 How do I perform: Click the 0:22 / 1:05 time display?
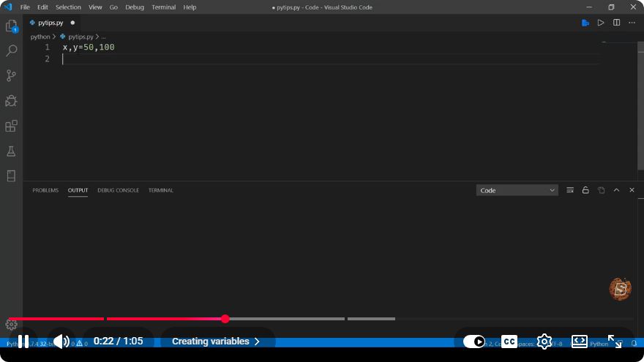coord(119,342)
